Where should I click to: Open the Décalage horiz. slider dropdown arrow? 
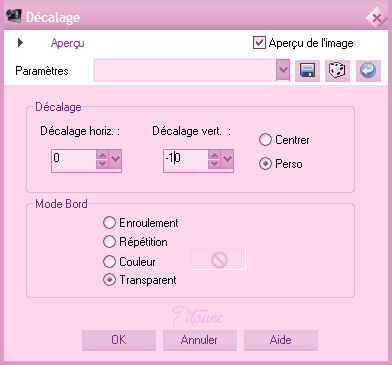pos(115,159)
